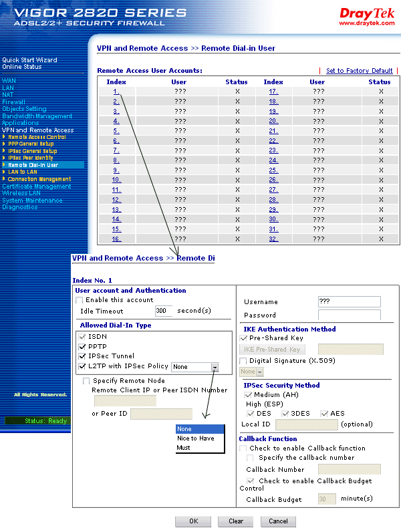This screenshot has height=532, width=401.
Task: Open the Online Status page
Action: (21, 67)
